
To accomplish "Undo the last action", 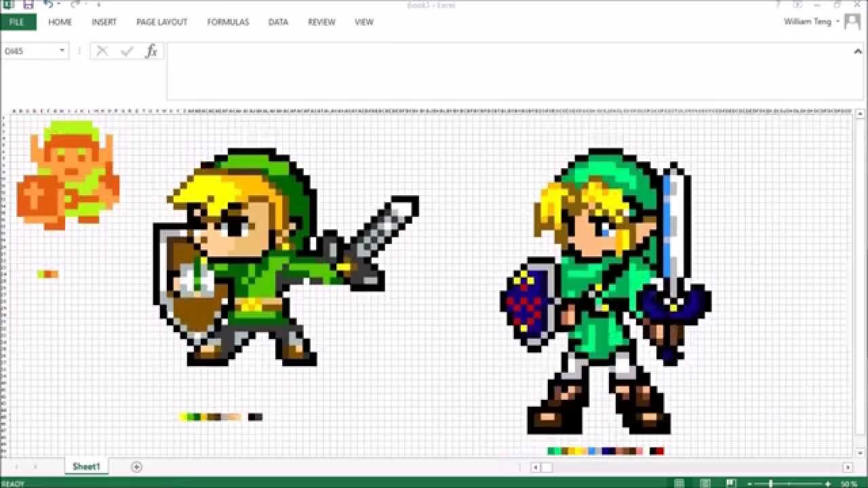I will (x=48, y=4).
